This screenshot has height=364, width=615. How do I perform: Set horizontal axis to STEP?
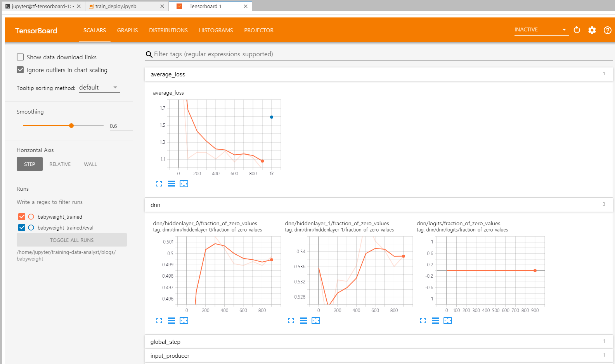coord(29,164)
